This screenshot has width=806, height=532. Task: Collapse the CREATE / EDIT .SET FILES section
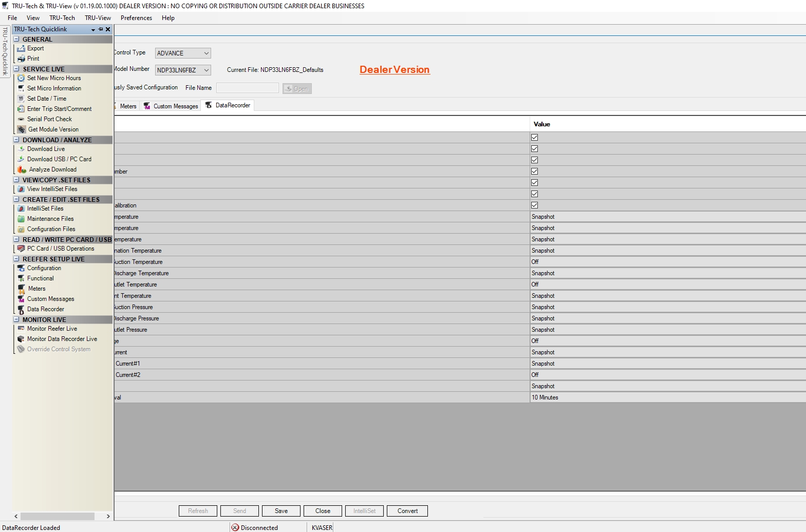[x=16, y=199]
